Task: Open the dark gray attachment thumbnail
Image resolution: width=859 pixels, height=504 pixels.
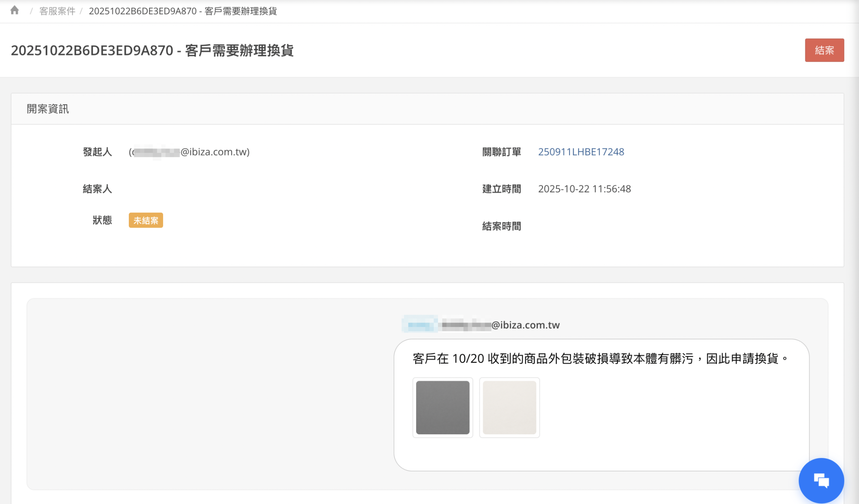Action: (x=443, y=407)
